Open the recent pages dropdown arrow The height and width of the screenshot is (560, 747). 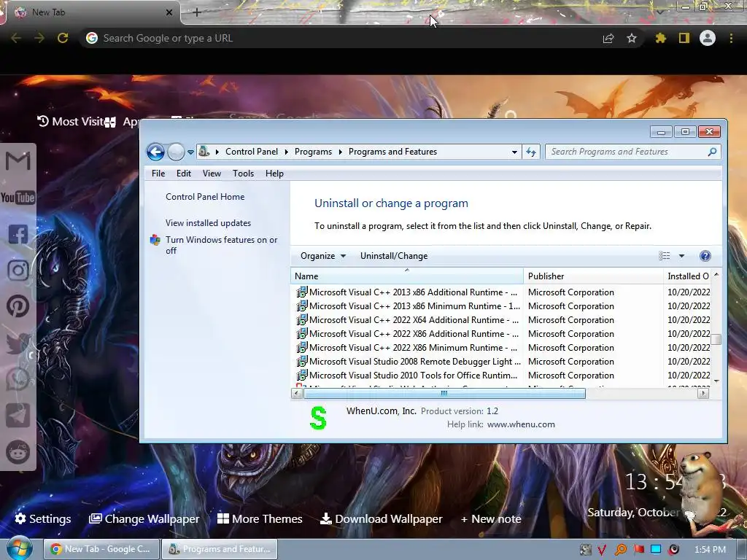(190, 152)
